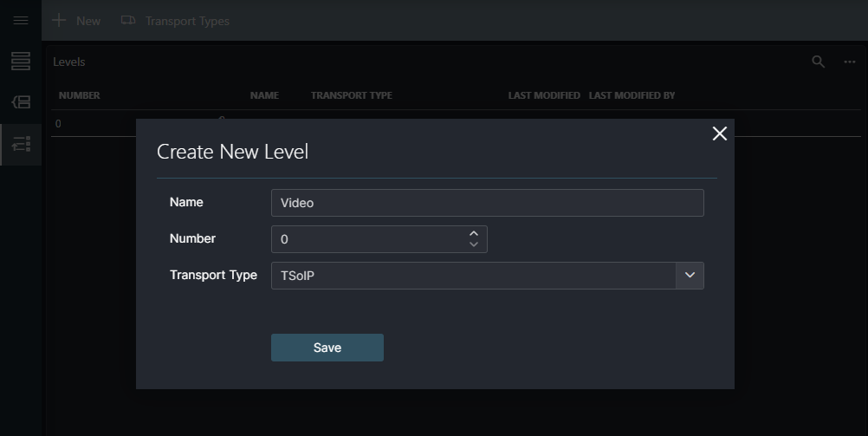Image resolution: width=868 pixels, height=436 pixels.
Task: Click the plus icon for New level
Action: (x=60, y=21)
